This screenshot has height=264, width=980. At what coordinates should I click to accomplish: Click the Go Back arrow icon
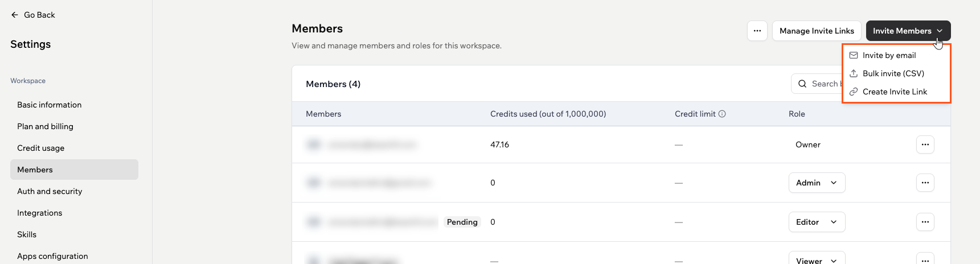(15, 15)
